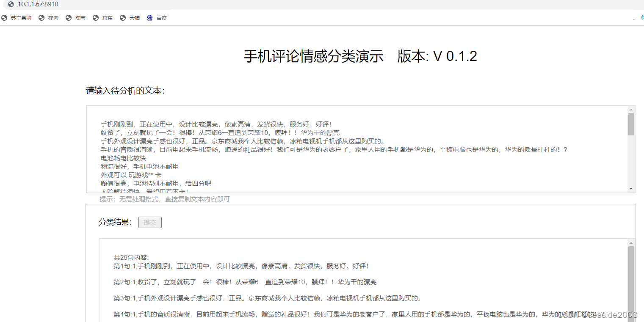Click the input line 颜值很高，电池特别不耐用
The width and height of the screenshot is (644, 322).
coord(156,184)
